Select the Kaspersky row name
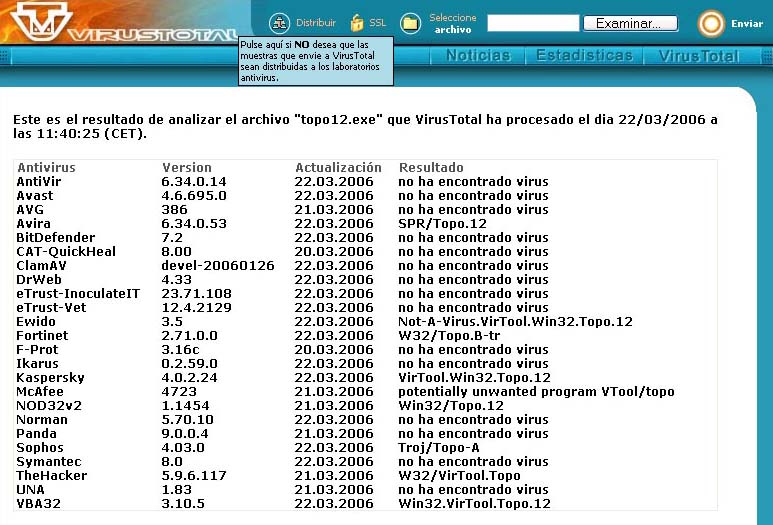Image resolution: width=773 pixels, height=525 pixels. [x=50, y=378]
